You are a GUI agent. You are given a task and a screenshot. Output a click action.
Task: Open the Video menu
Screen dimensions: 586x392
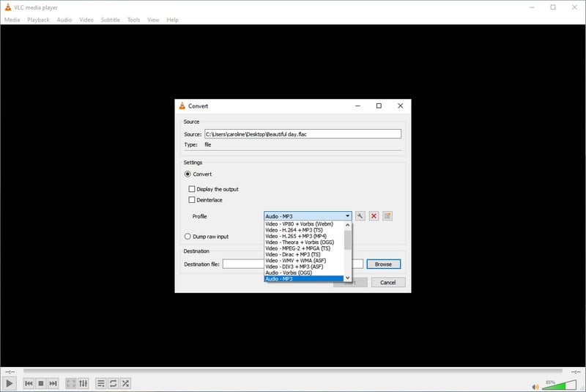(86, 20)
